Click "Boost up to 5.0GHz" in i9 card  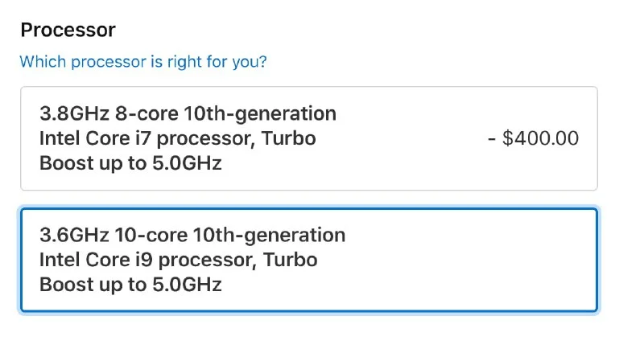pos(130,285)
